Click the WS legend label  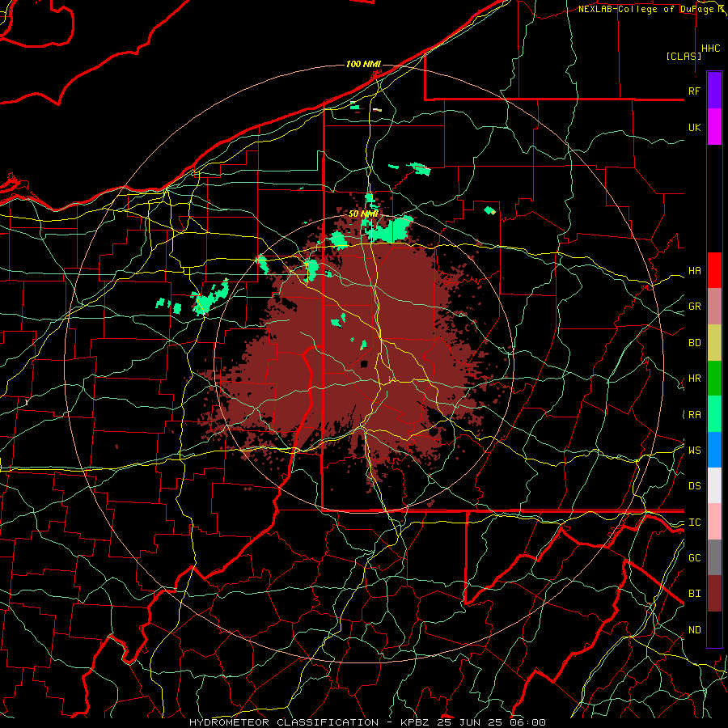pyautogui.click(x=694, y=450)
